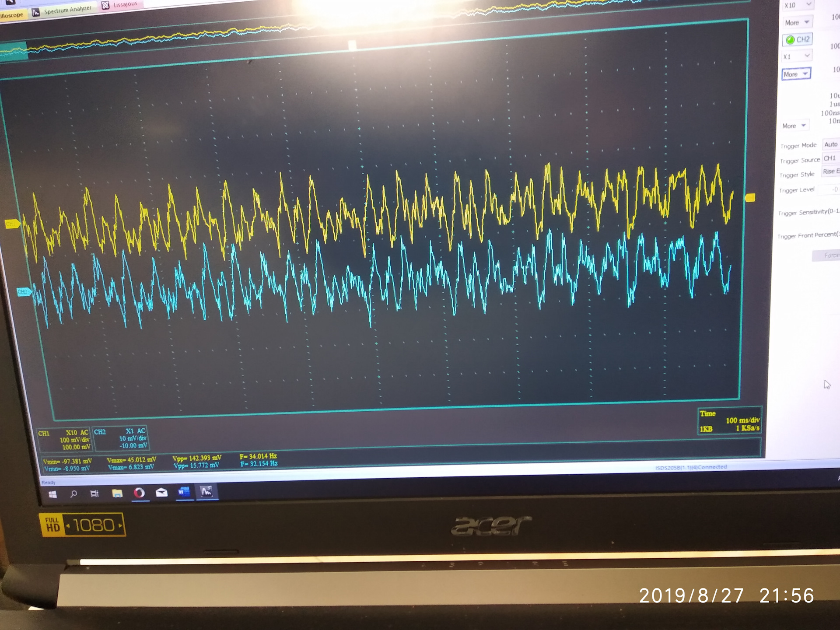Switch to Opera browser on the taskbar

139,493
